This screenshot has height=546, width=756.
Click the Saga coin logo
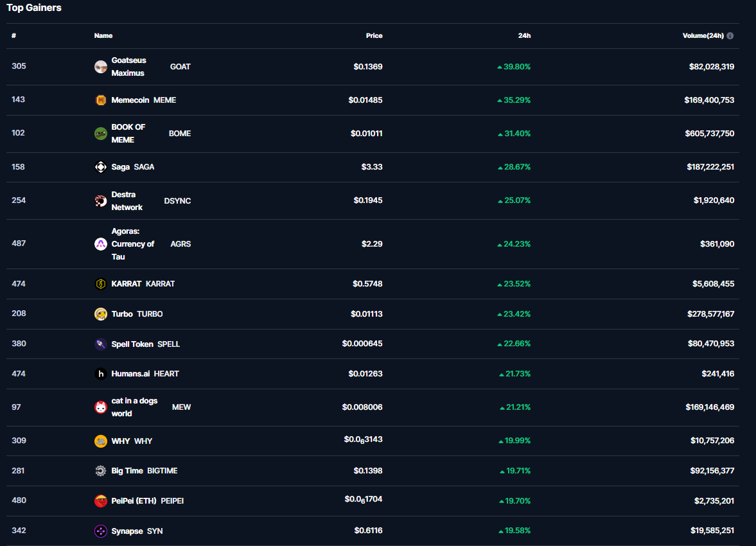pos(101,167)
